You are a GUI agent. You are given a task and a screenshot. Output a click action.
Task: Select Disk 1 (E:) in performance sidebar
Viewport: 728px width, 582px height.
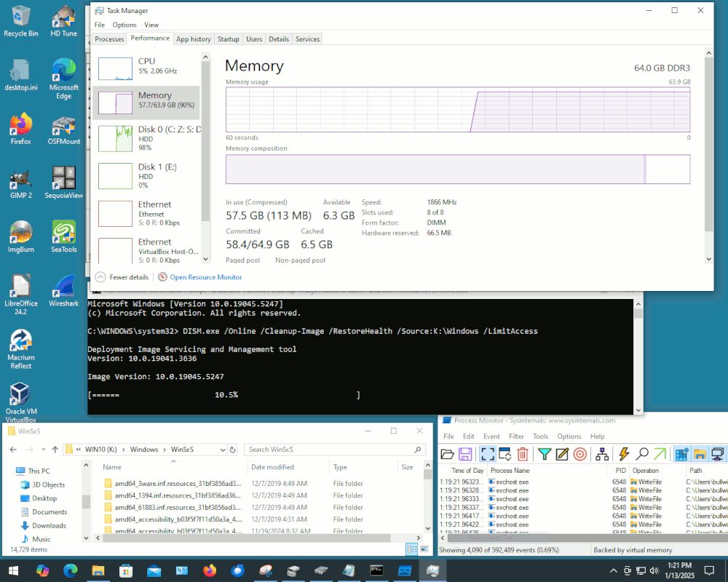(146, 176)
